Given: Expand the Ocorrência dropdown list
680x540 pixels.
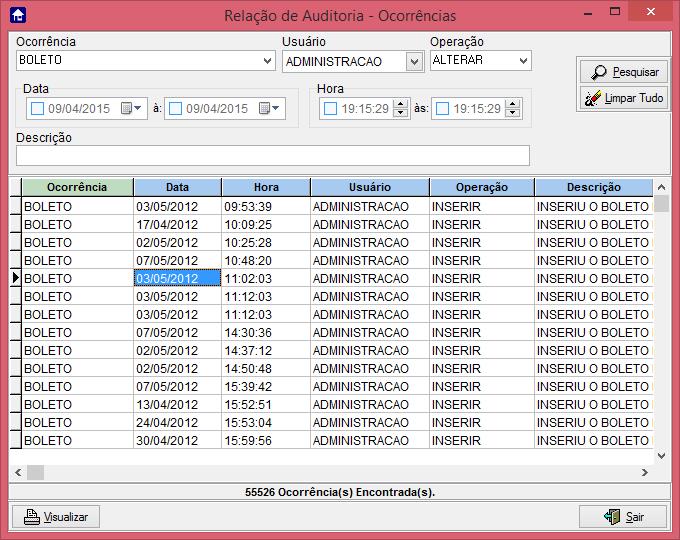Looking at the screenshot, I should [267, 61].
